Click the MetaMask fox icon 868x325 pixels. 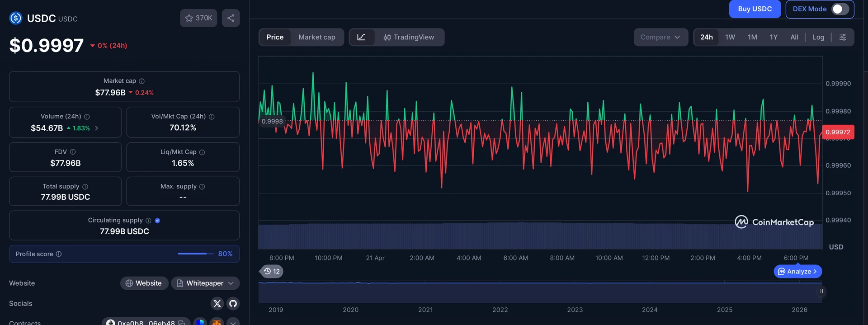point(217,322)
